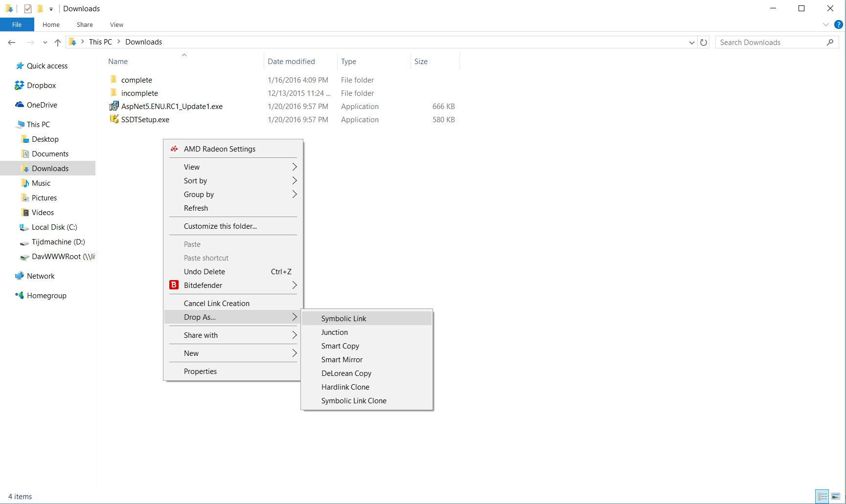
Task: Open the Help question mark icon
Action: tap(838, 24)
